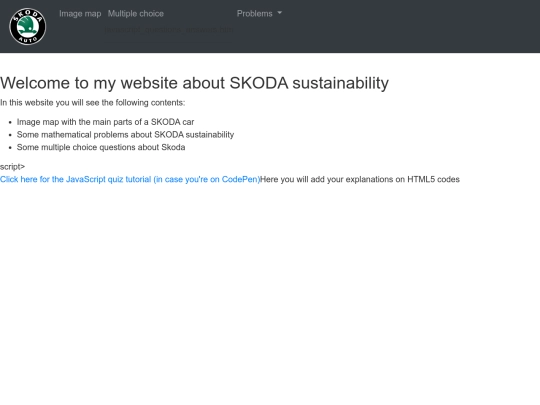
Task: Click 'Some mathematical problems about SKODA sustainability' bullet
Action: point(125,135)
